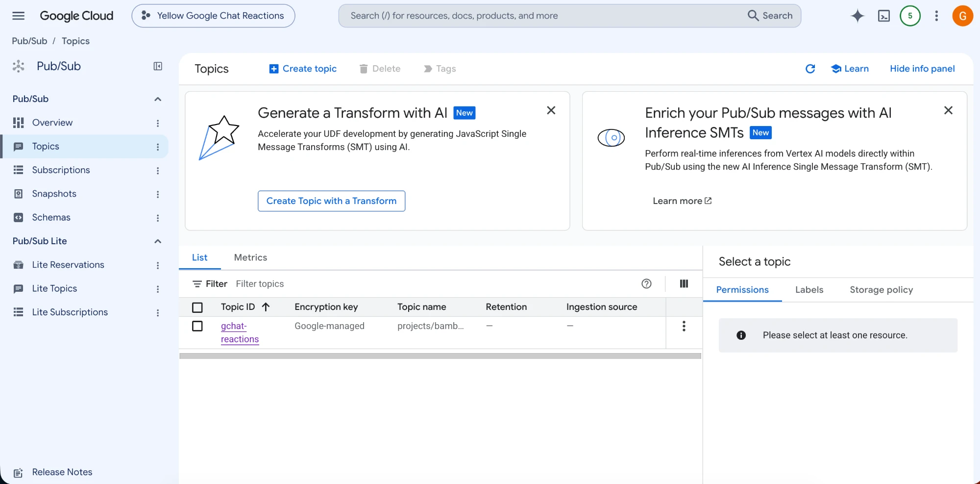Open Gemini AI assistant sparkle icon
980x484 pixels.
[857, 16]
